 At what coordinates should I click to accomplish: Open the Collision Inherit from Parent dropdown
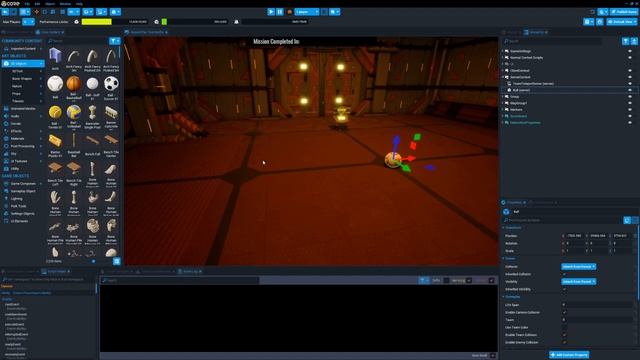click(578, 267)
